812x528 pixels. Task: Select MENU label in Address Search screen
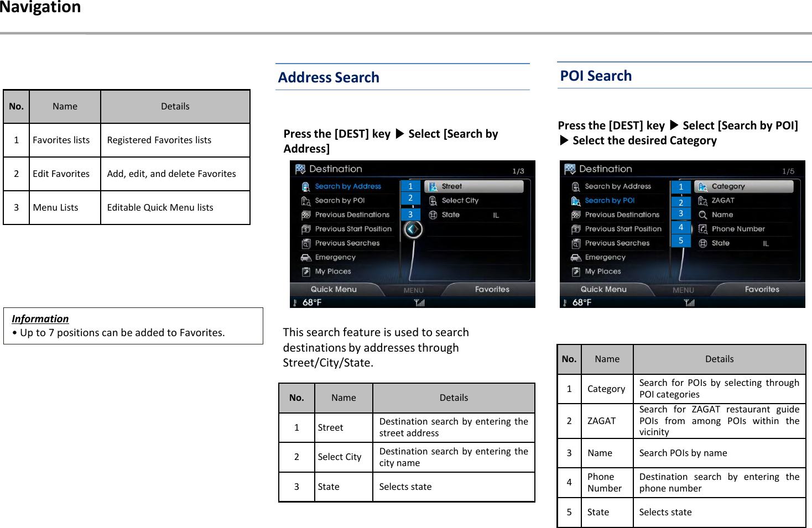[x=414, y=291]
